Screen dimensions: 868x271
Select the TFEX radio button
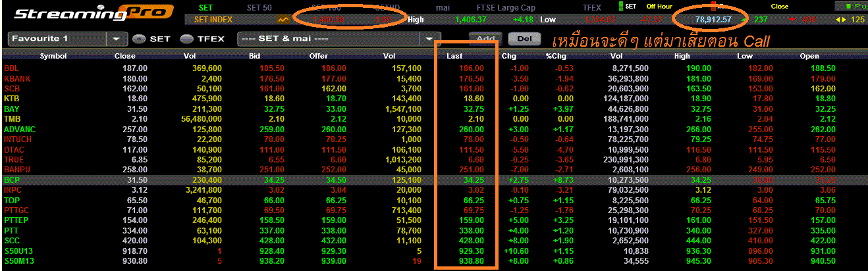coord(187,39)
